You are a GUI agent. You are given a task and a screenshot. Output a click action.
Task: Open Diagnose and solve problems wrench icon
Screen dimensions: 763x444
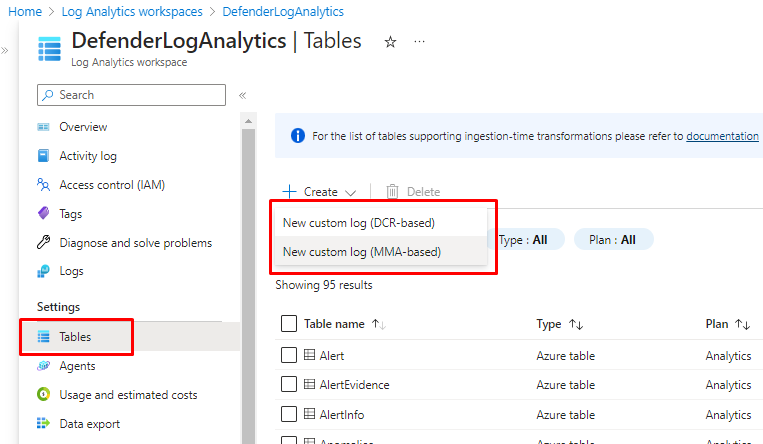[x=43, y=243]
